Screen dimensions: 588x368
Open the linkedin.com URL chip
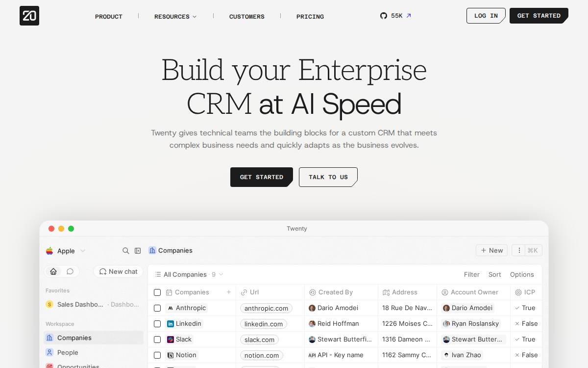pos(264,324)
